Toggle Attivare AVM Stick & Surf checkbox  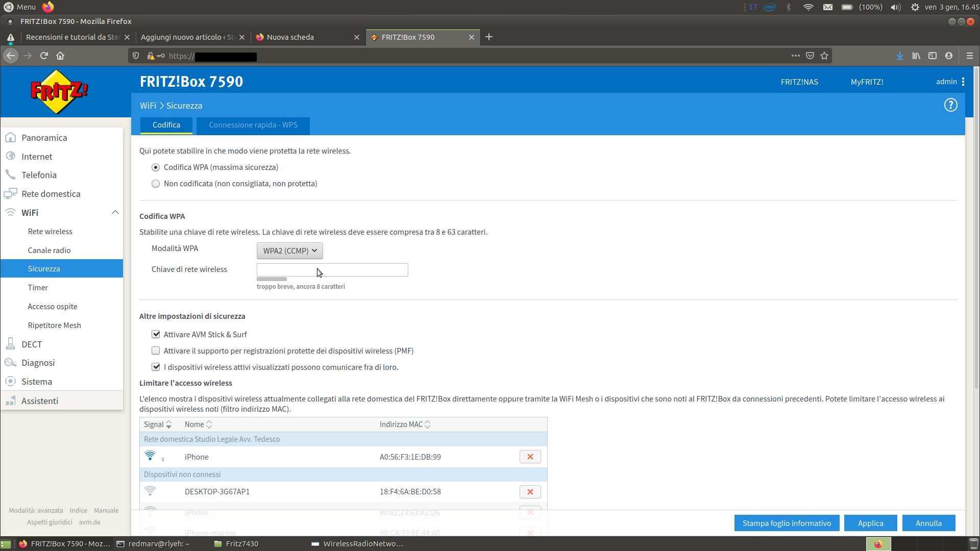pyautogui.click(x=156, y=334)
